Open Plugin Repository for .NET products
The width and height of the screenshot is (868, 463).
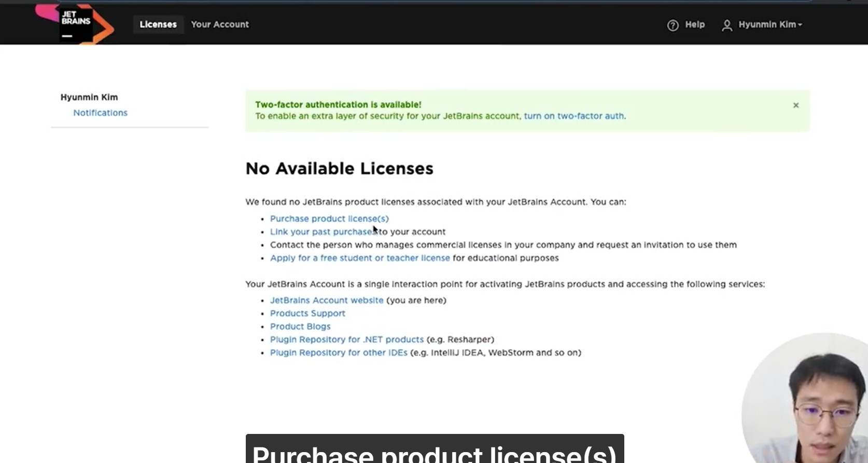point(347,339)
